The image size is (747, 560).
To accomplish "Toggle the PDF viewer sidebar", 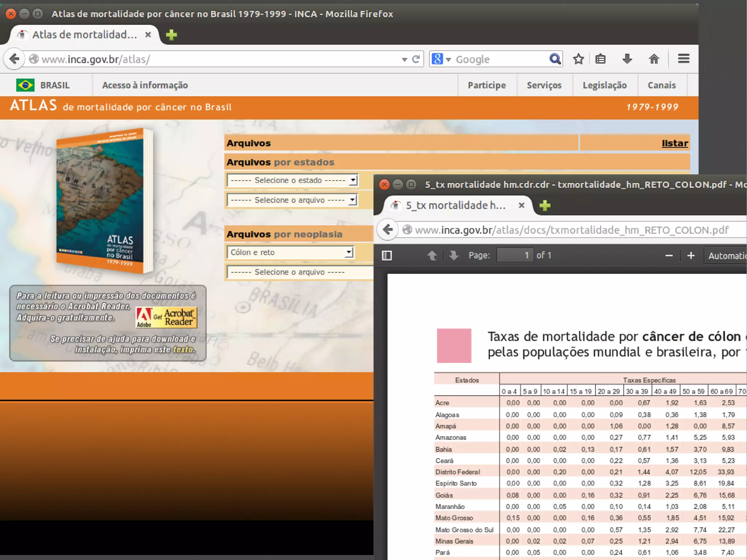I will pyautogui.click(x=387, y=255).
